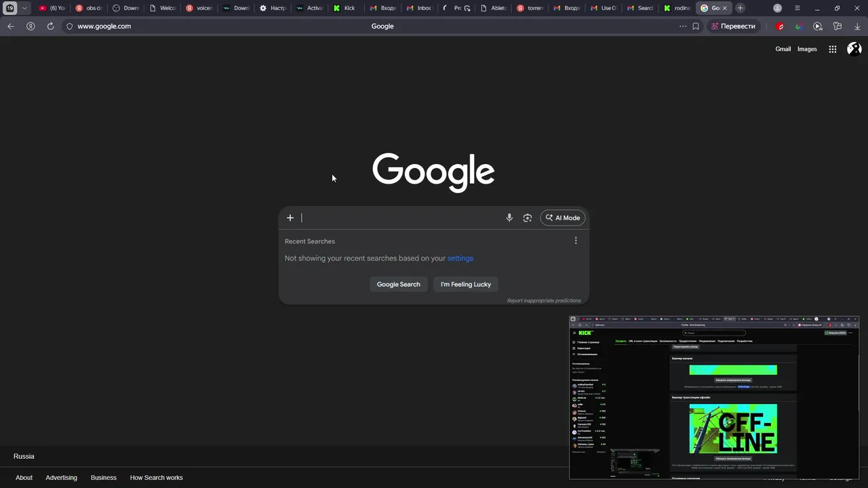Click the site protection shield icon
This screenshot has height=488, width=868.
(69, 26)
